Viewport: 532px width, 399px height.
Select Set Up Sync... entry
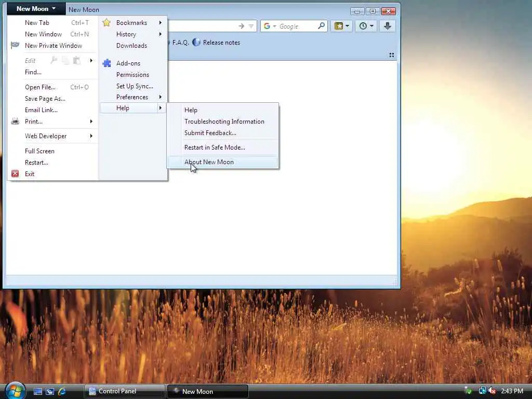coord(135,86)
